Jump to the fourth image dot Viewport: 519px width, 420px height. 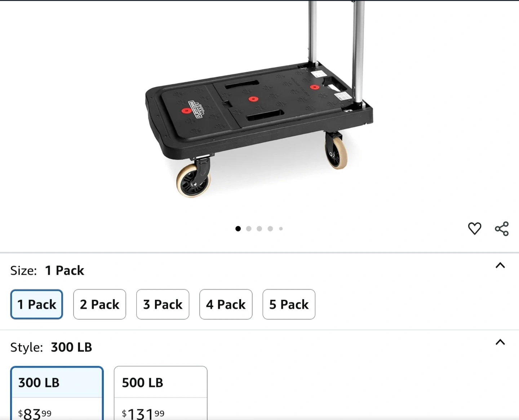270,229
